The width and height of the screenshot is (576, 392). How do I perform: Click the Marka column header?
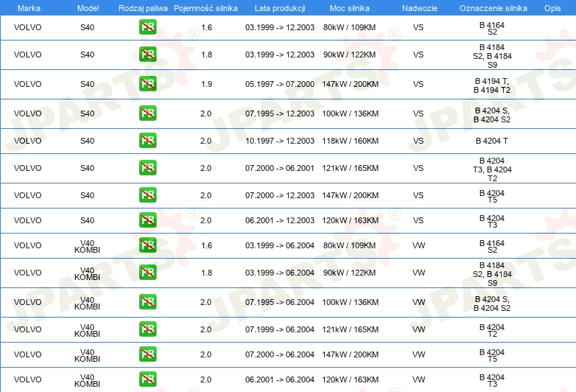click(28, 7)
